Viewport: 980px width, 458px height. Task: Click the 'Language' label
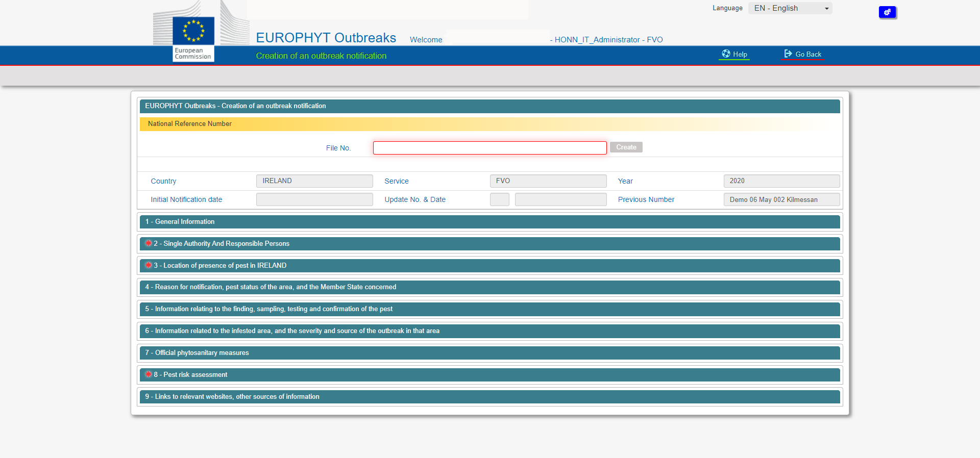727,8
